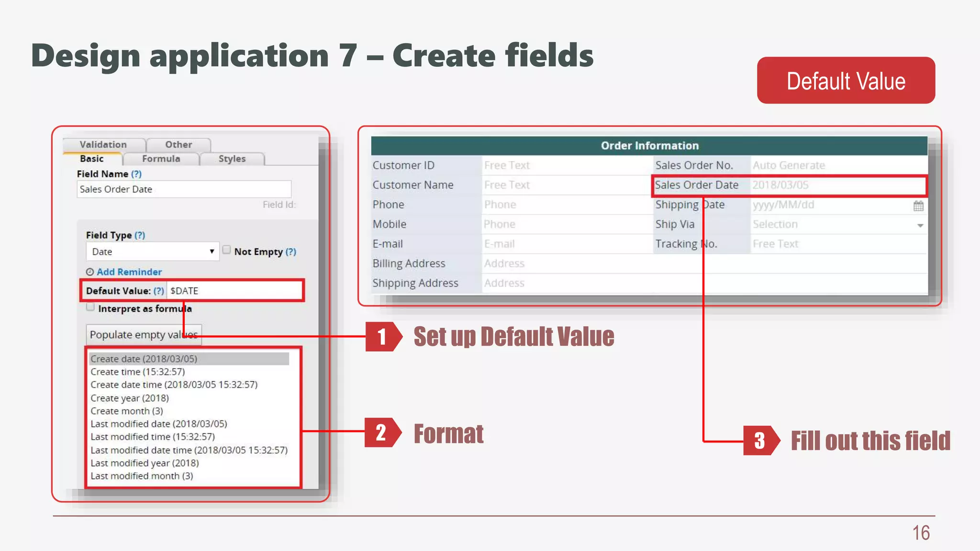The height and width of the screenshot is (551, 980).
Task: Select Last modified year (2018) option
Action: pyautogui.click(x=189, y=463)
